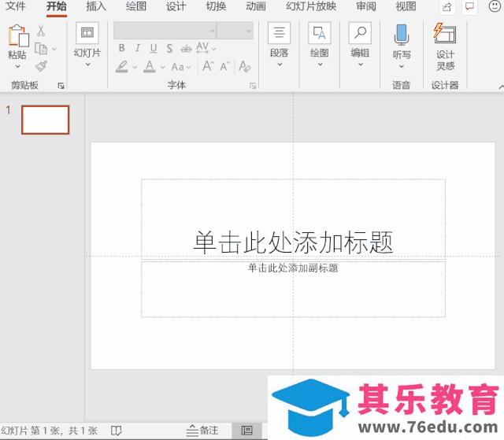This screenshot has height=440, width=504.
Task: Open the 文件 menu
Action: tap(16, 6)
